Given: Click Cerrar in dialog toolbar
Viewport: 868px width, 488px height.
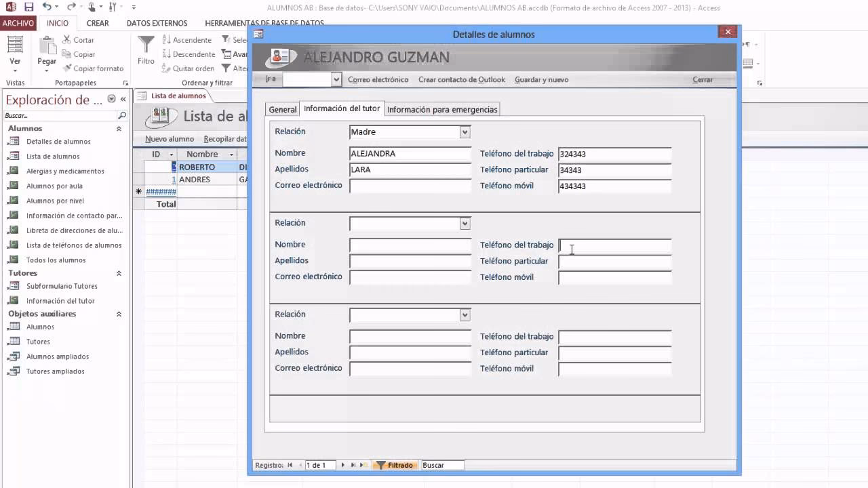Looking at the screenshot, I should 703,79.
